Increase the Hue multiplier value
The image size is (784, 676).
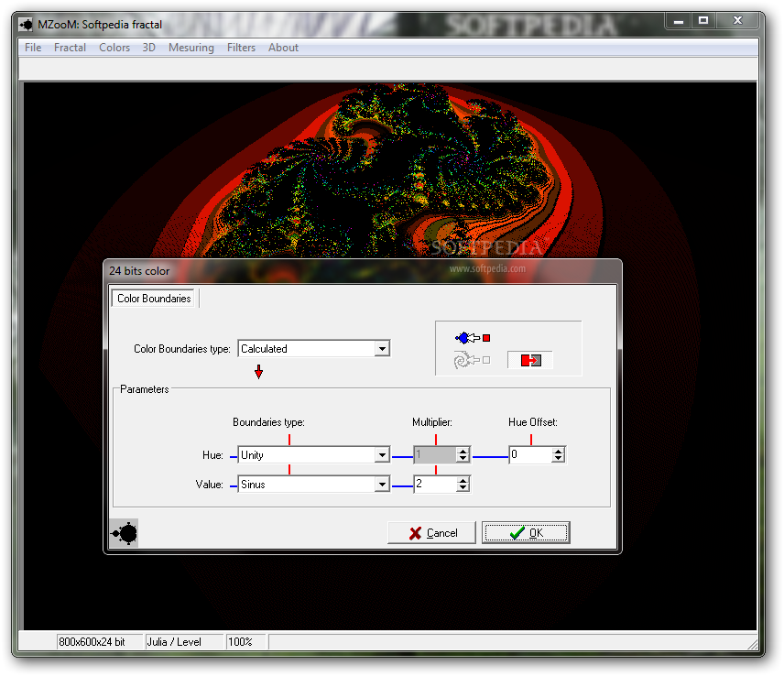tap(463, 451)
